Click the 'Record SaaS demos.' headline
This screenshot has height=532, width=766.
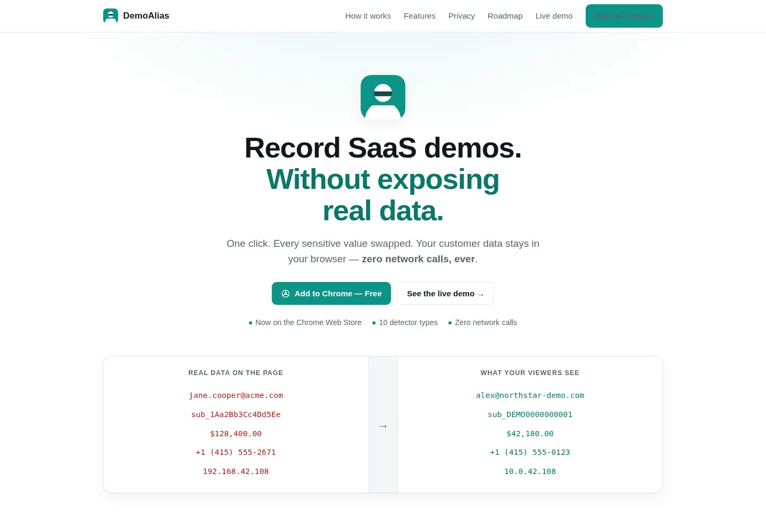[383, 148]
